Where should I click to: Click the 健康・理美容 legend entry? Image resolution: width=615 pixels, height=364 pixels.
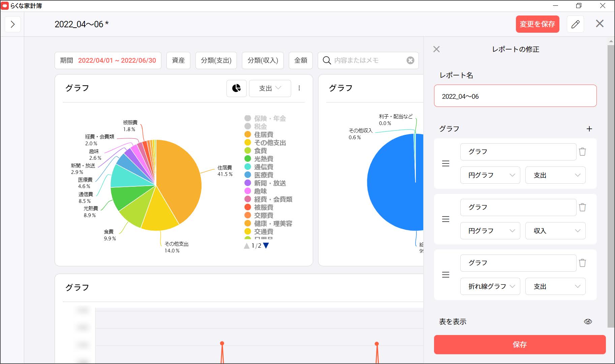point(268,223)
